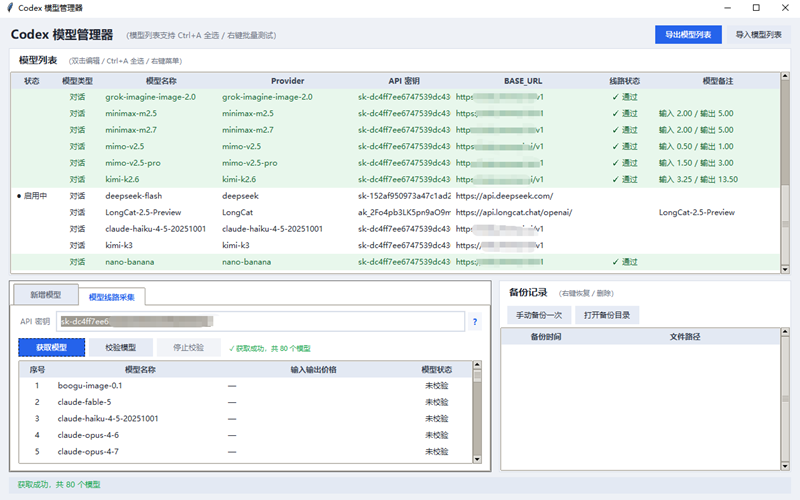Select the mimo-v2.5 model name cell
The height and width of the screenshot is (500, 800).
coord(124,146)
